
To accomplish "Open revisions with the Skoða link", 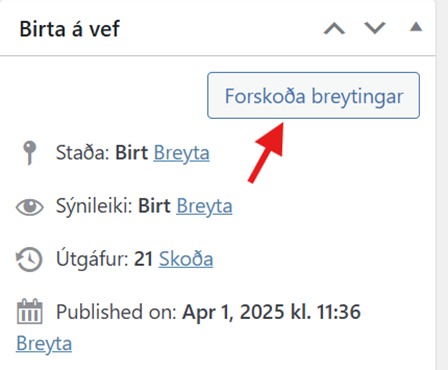I will coord(186,259).
